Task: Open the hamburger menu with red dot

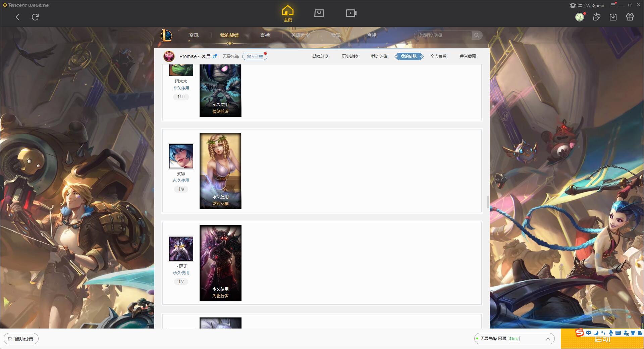Action: (613, 5)
